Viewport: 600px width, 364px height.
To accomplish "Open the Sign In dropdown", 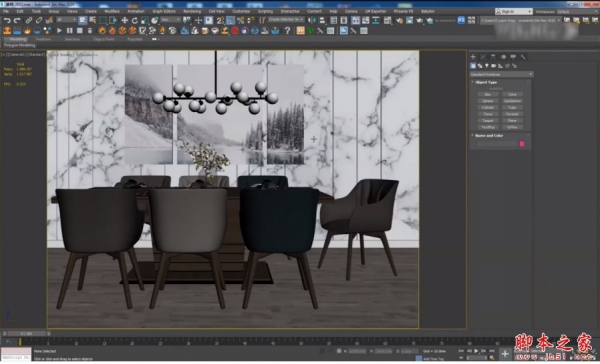I will pyautogui.click(x=514, y=11).
